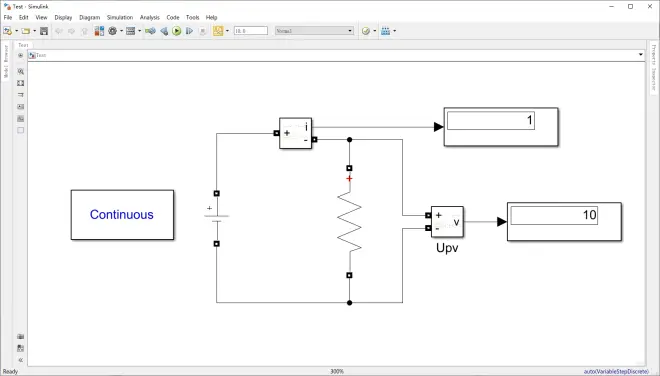This screenshot has width=660, height=376.
Task: Open the Analysis menu
Action: [x=150, y=17]
